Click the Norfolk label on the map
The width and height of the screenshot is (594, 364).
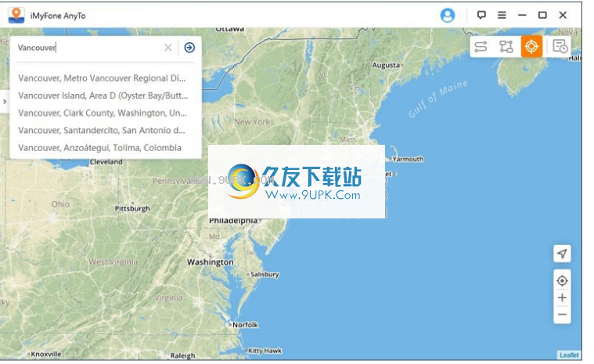(x=245, y=325)
